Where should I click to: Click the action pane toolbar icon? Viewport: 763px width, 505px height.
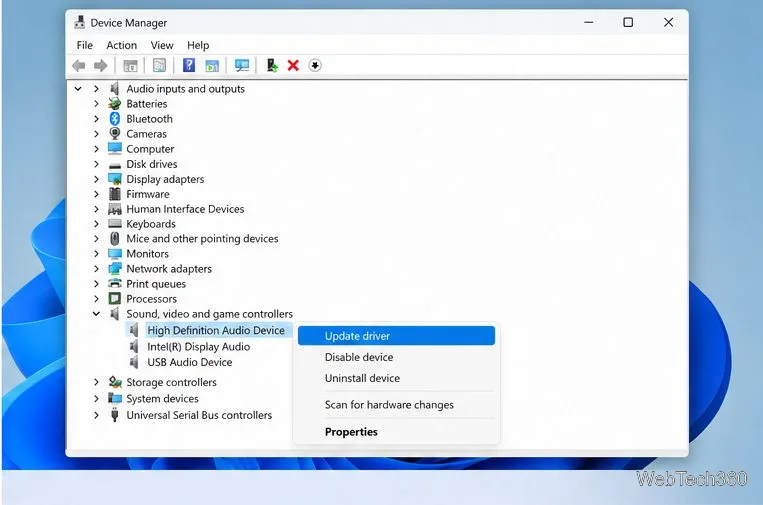212,65
